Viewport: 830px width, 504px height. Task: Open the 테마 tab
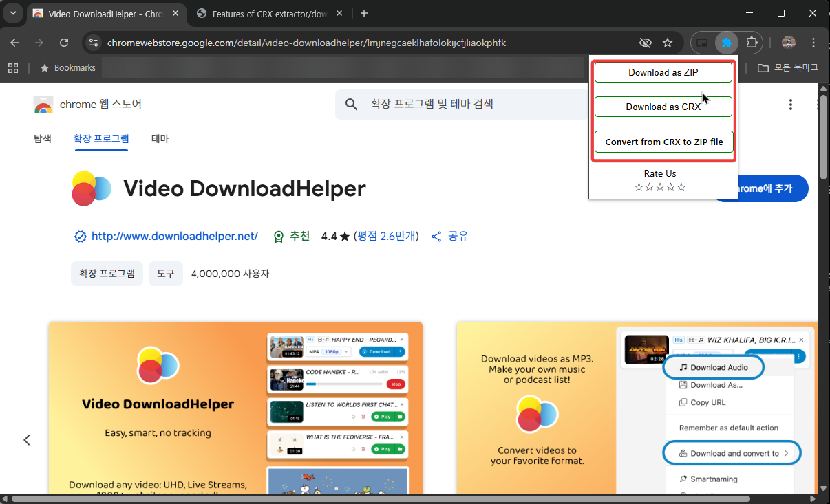point(160,138)
